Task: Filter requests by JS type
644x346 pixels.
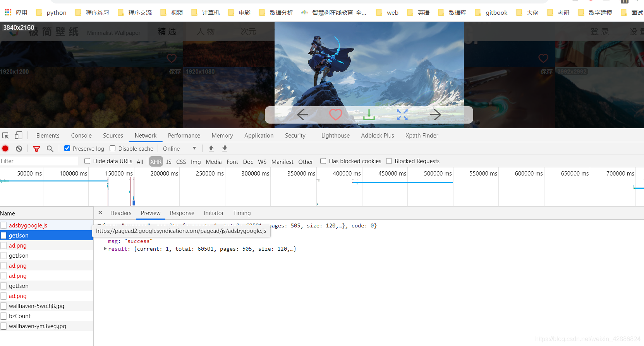Action: coord(169,162)
